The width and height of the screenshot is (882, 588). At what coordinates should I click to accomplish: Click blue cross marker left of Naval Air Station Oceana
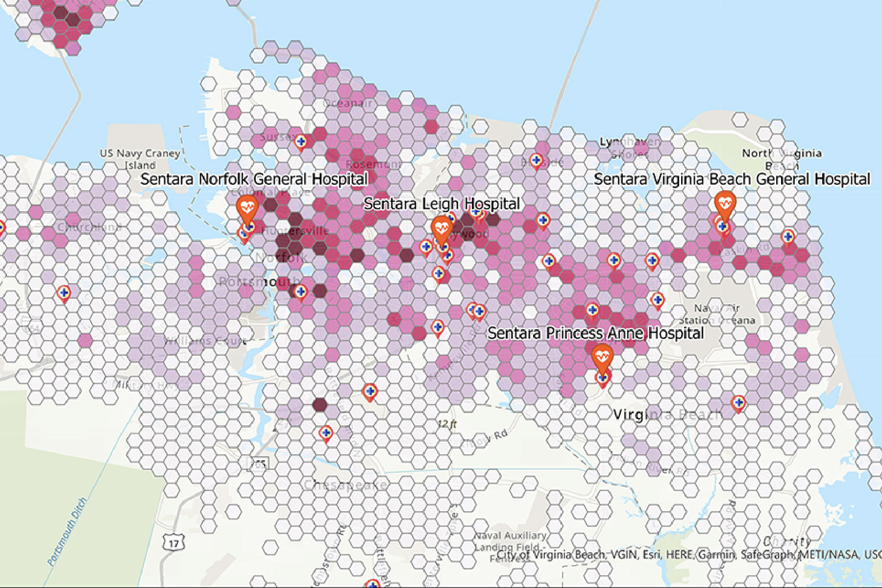pyautogui.click(x=658, y=300)
